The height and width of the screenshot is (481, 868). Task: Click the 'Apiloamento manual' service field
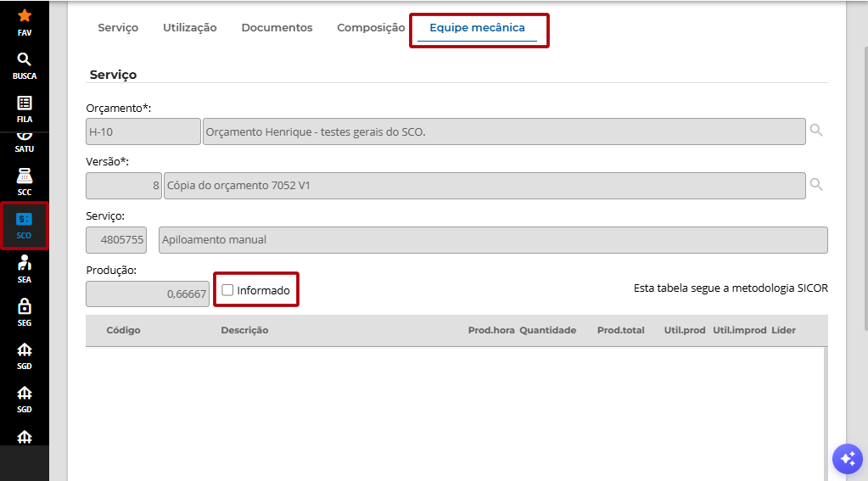(493, 240)
